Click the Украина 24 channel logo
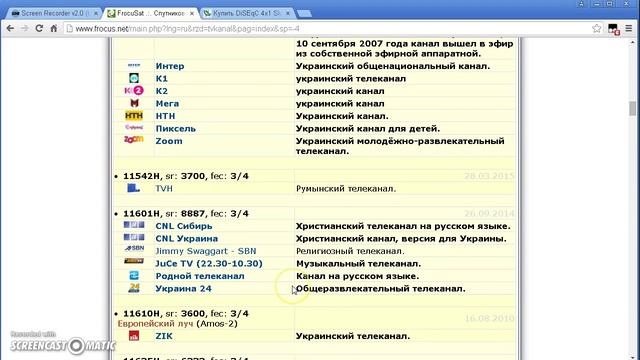 click(134, 288)
